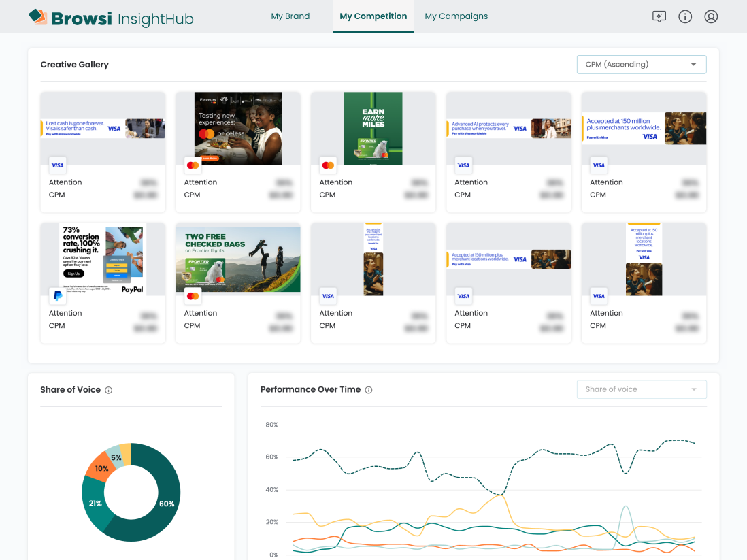Go to the My Campaigns tab
The image size is (747, 560).
[x=456, y=16]
